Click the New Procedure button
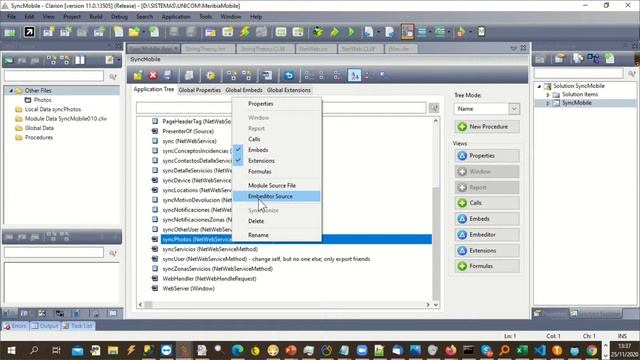The width and height of the screenshot is (640, 360). click(487, 127)
